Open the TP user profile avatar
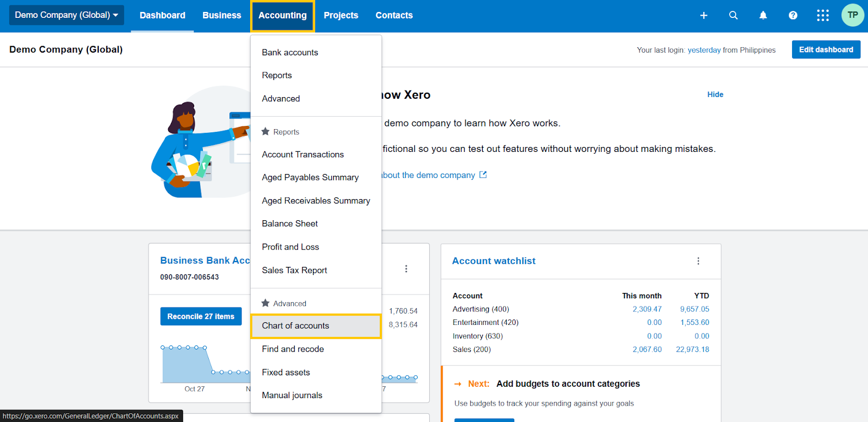Image resolution: width=868 pixels, height=422 pixels. [853, 15]
